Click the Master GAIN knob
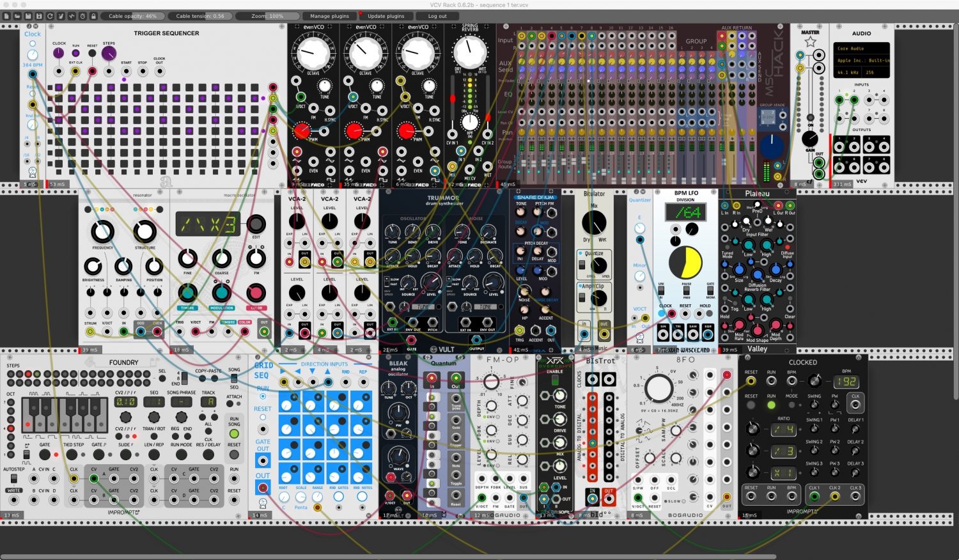 tap(810, 138)
